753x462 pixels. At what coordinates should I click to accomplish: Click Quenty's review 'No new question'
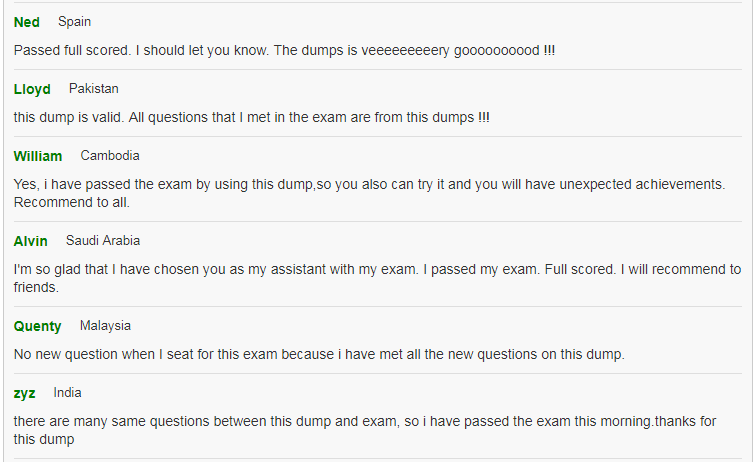[x=319, y=354]
